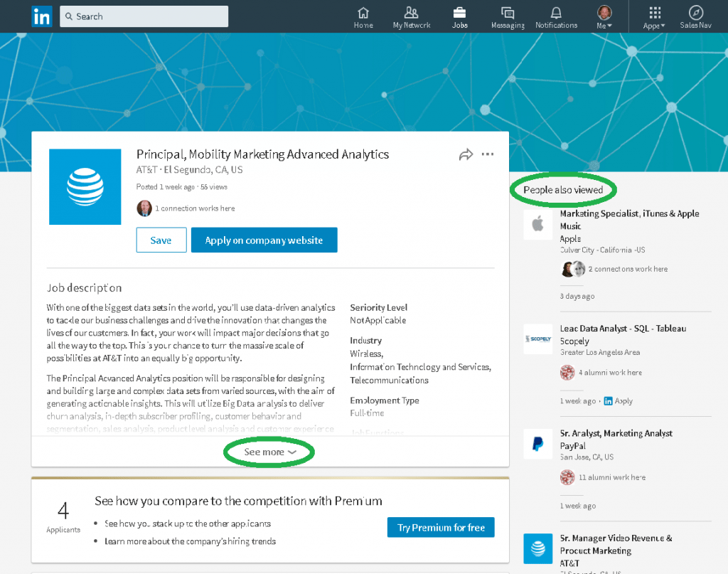Click the '2 connections work here' avatars
This screenshot has height=574, width=728.
pyautogui.click(x=574, y=269)
